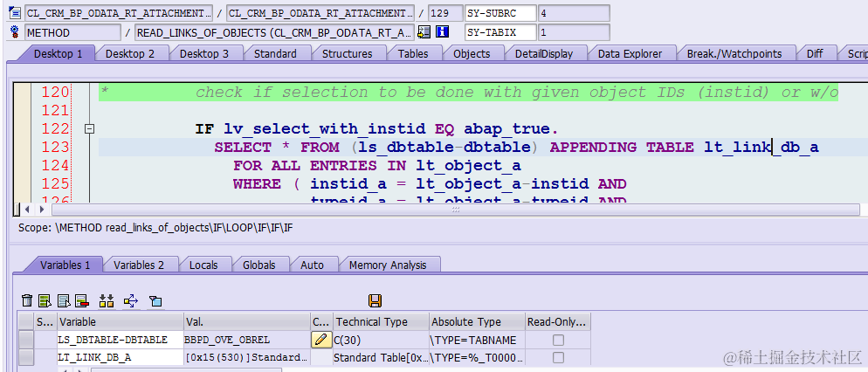Click the line number field 129
Image resolution: width=868 pixels, height=372 pixels.
tap(445, 13)
